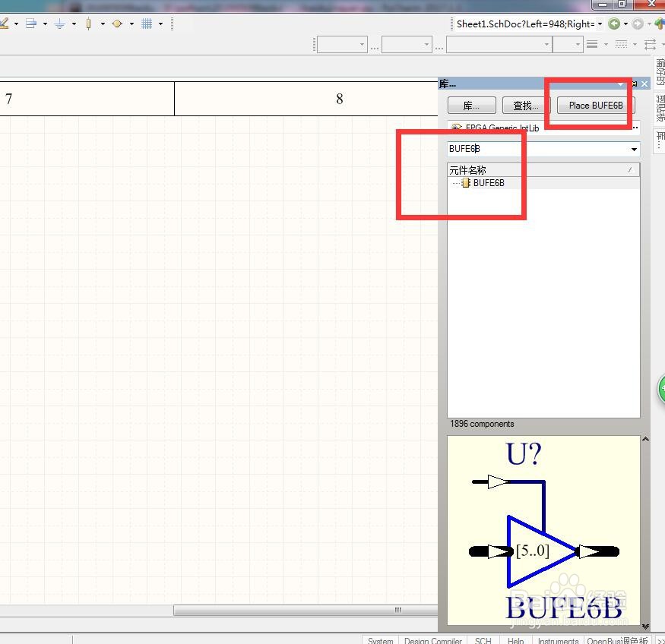This screenshot has width=665, height=644.
Task: Open the SCH status bar tab
Action: (x=483, y=640)
